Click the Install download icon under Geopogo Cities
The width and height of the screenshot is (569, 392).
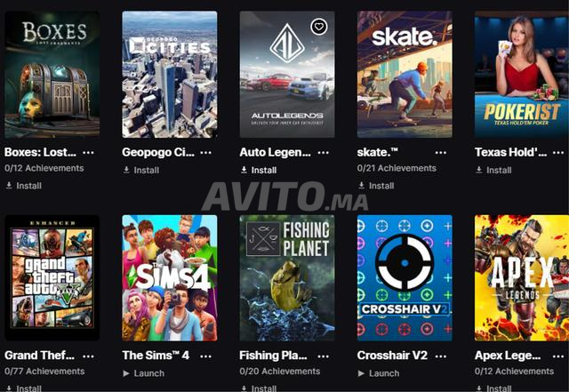coord(126,170)
